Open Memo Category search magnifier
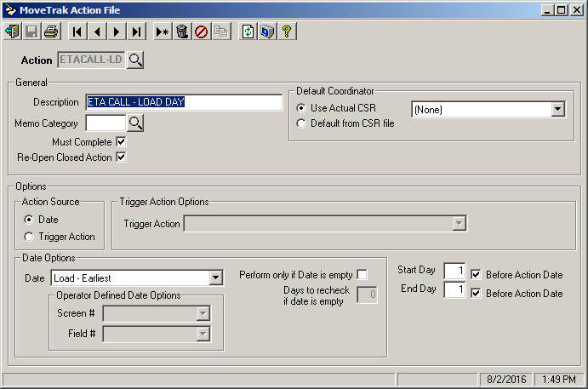 pos(135,123)
